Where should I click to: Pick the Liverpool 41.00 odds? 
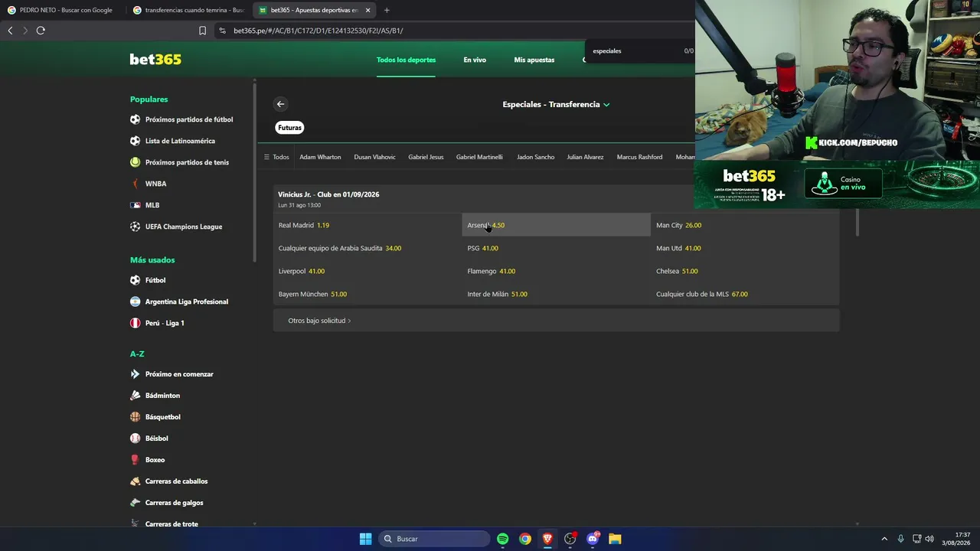click(x=367, y=271)
